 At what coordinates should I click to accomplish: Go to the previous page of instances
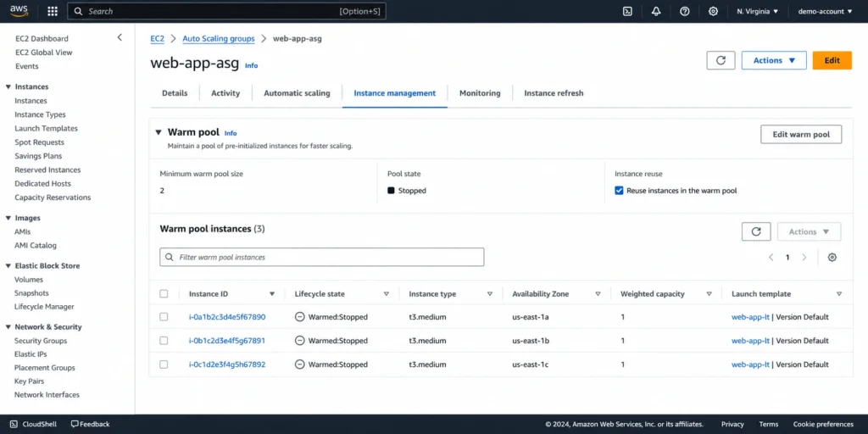pos(771,258)
